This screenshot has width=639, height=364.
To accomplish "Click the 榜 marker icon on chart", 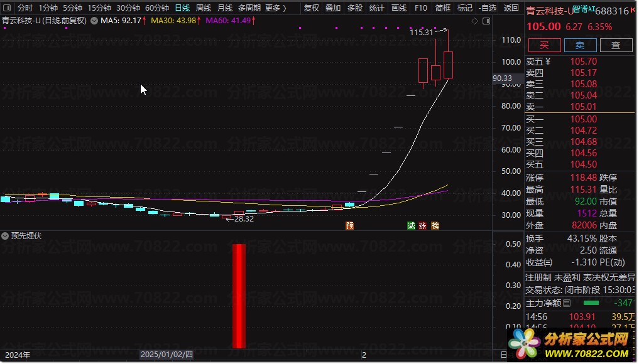I will 435,226.
